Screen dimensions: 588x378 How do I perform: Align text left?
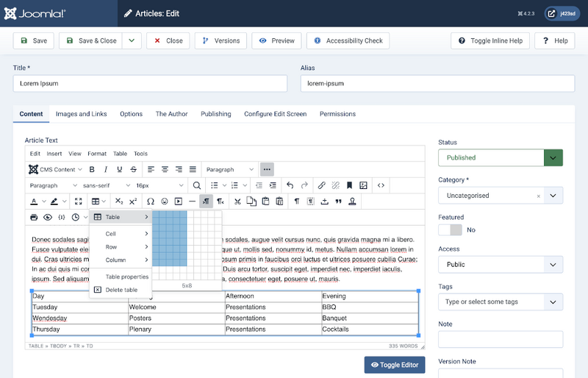click(151, 169)
